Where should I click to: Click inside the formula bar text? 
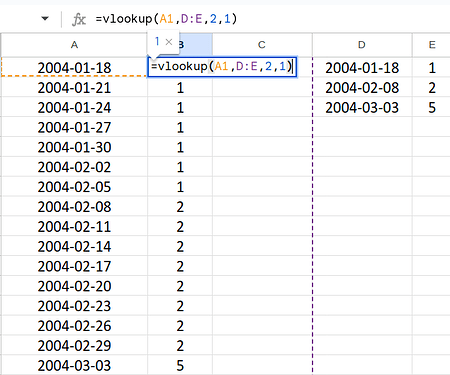(166, 19)
